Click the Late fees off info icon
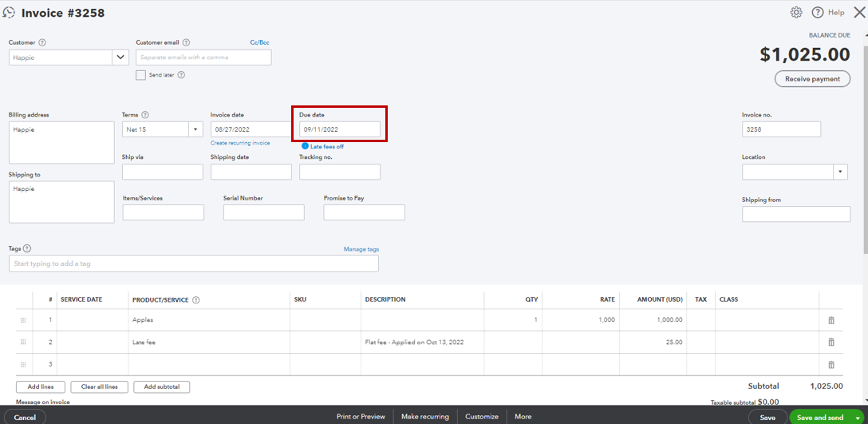 pos(305,146)
